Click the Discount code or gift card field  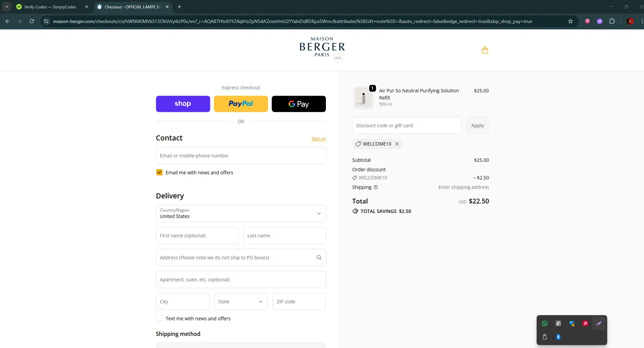click(407, 125)
